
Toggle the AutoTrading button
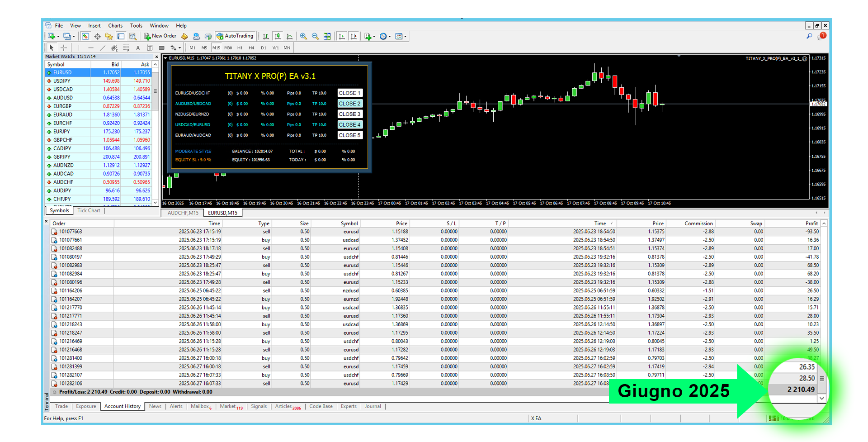click(x=235, y=36)
